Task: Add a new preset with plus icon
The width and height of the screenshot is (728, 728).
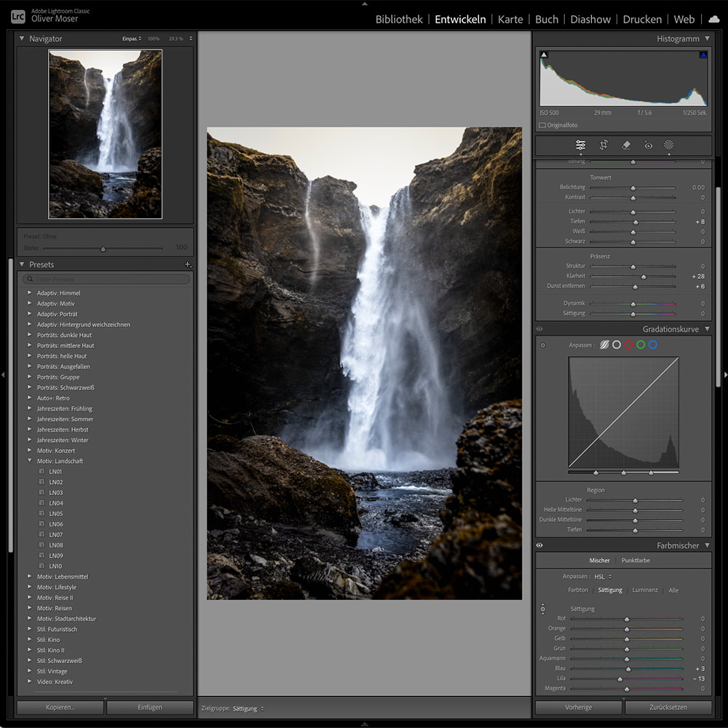Action: tap(188, 264)
